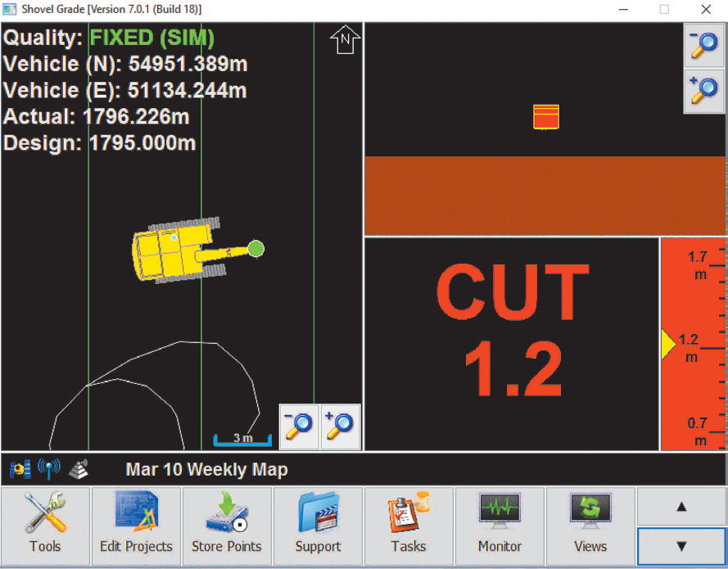Toggle the layers status icon
This screenshot has width=728, height=569.
click(x=78, y=468)
